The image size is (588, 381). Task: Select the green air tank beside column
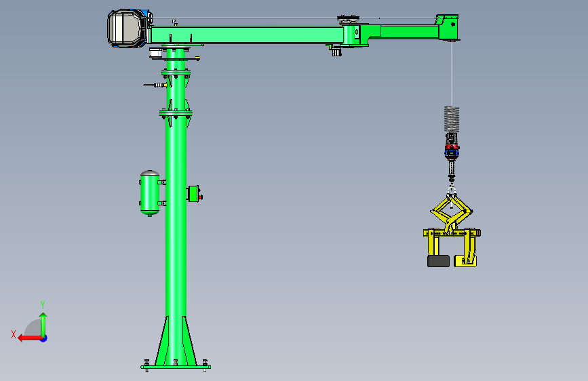click(x=150, y=193)
